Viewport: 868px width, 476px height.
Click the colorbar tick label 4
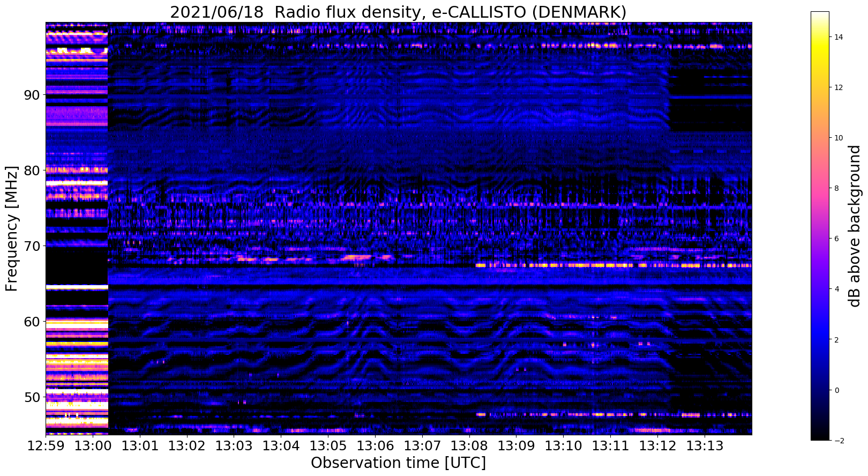[836, 289]
